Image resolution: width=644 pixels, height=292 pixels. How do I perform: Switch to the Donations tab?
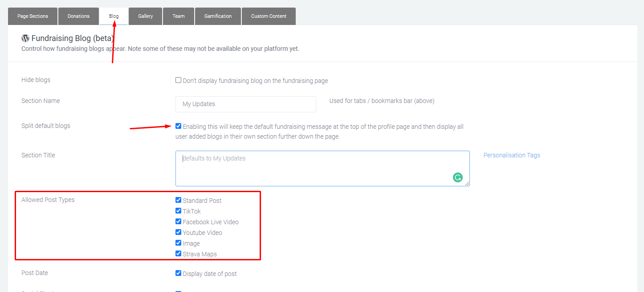(78, 16)
